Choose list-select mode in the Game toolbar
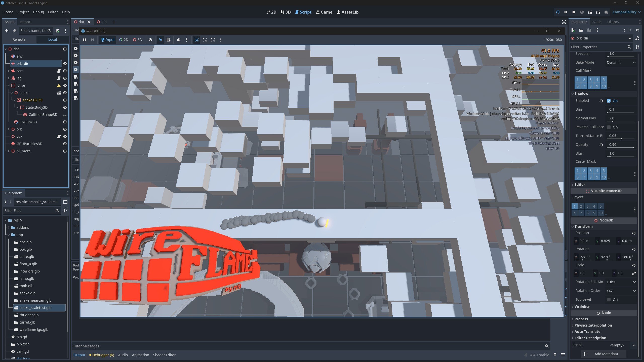The height and width of the screenshot is (362, 644). [x=169, y=40]
